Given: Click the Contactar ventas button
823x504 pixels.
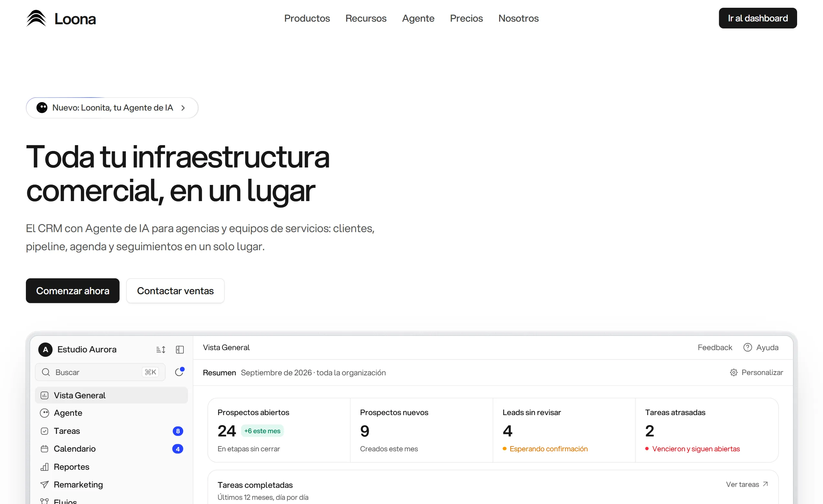Looking at the screenshot, I should coord(175,291).
